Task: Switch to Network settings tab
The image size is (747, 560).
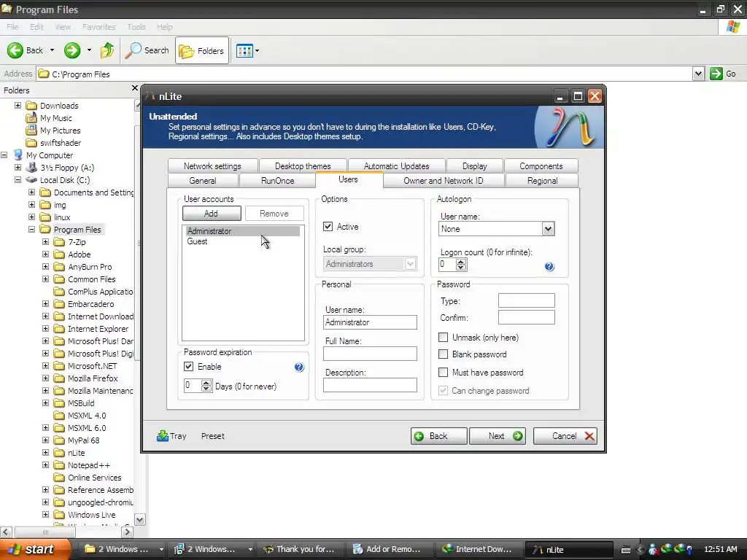Action: (212, 166)
